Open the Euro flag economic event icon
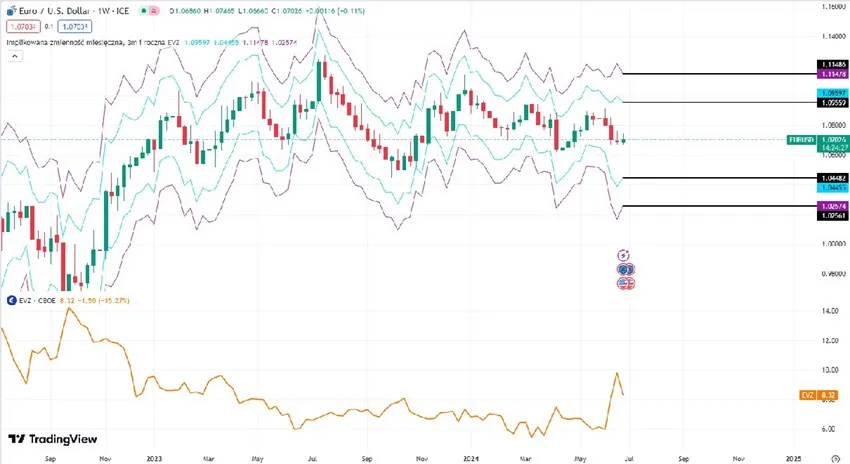 click(625, 269)
